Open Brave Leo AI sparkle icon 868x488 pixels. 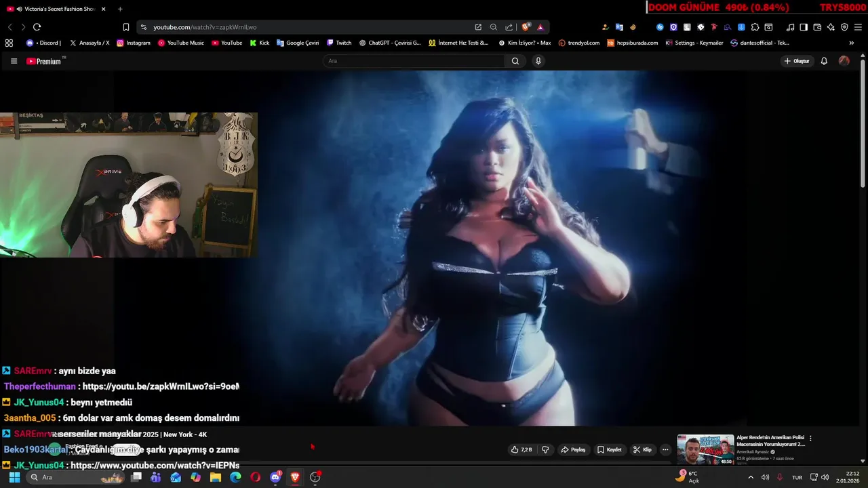pos(831,27)
